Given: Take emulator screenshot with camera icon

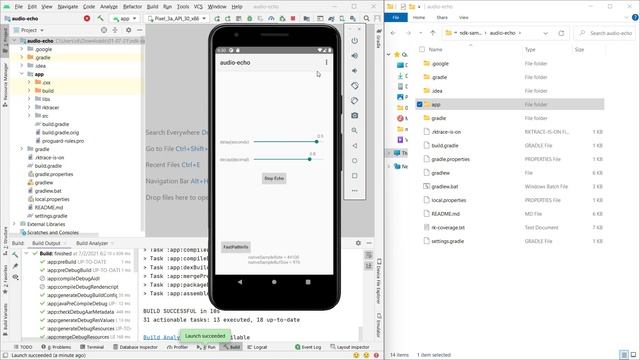Looking at the screenshot, I should pos(355,116).
